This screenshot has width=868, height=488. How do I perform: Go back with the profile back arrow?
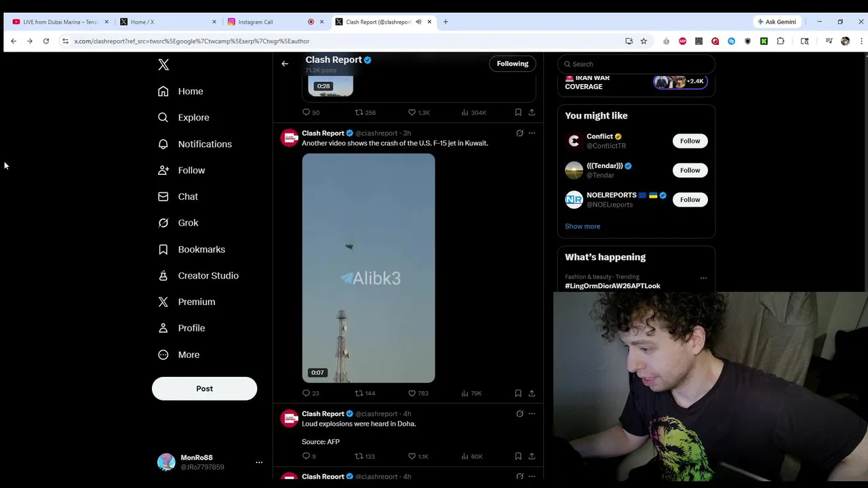[285, 64]
